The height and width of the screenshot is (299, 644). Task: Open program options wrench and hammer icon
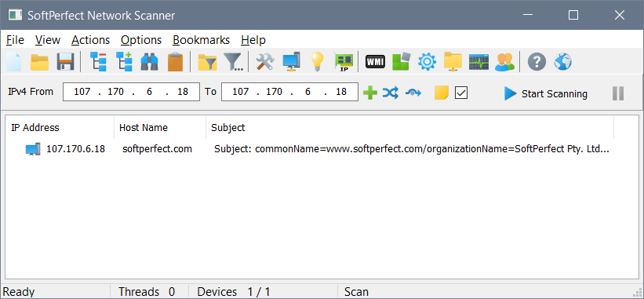tap(265, 62)
